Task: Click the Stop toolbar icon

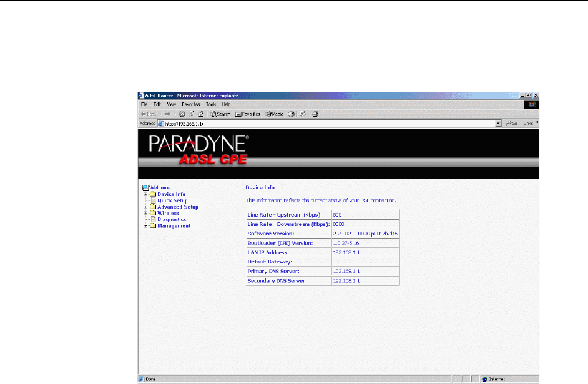Action: 182,114
